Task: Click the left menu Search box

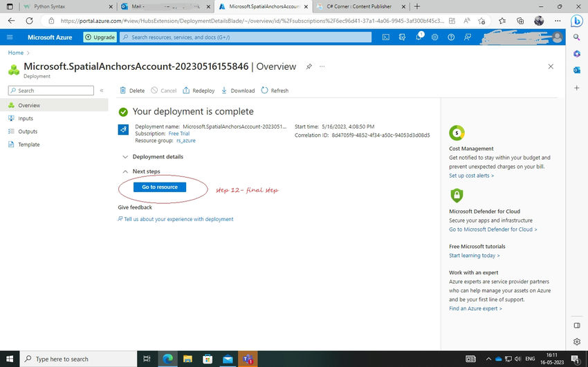Action: pyautogui.click(x=51, y=91)
